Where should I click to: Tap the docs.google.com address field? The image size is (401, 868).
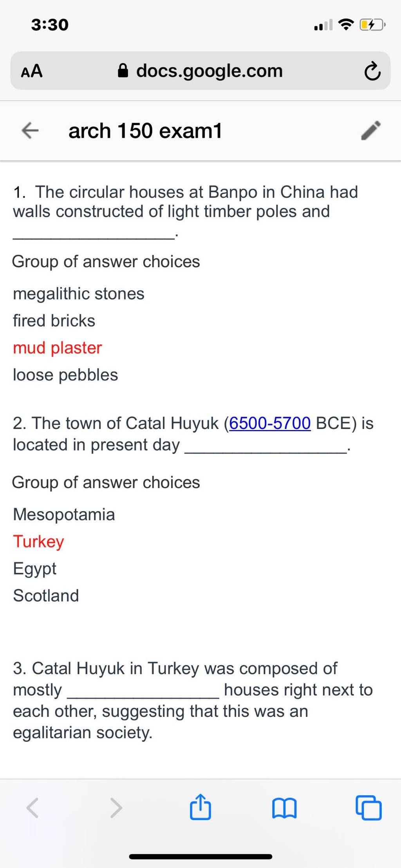pyautogui.click(x=200, y=71)
